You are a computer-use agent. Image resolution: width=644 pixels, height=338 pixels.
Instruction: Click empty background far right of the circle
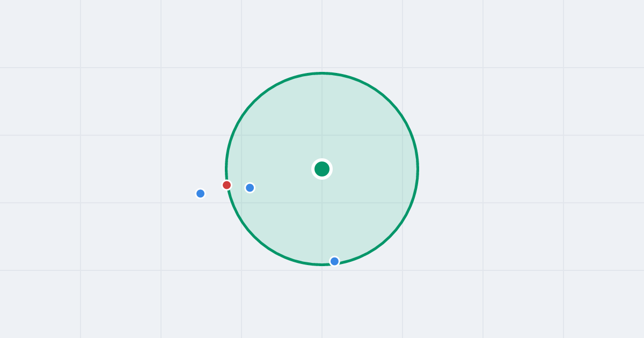tap(537, 169)
